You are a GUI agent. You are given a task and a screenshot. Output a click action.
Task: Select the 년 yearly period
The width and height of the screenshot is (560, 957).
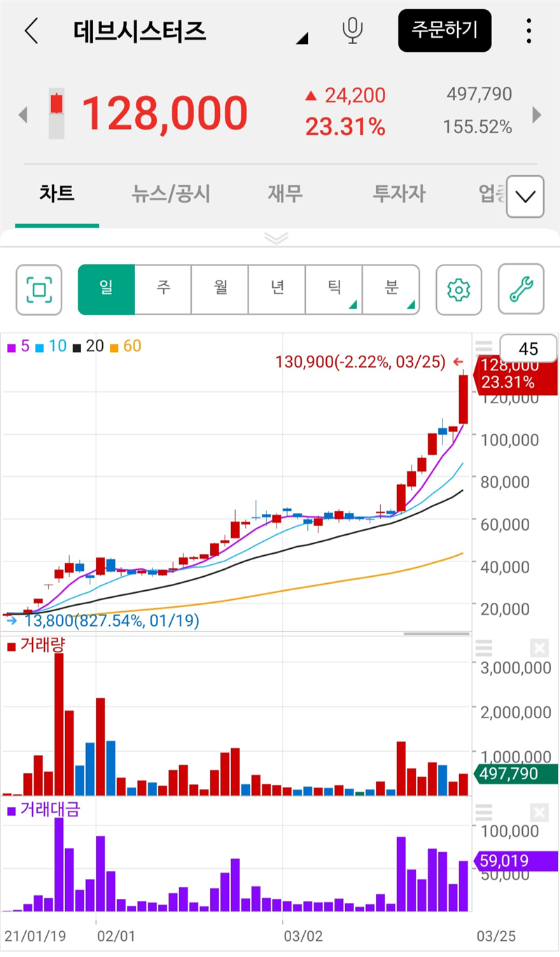(x=277, y=289)
